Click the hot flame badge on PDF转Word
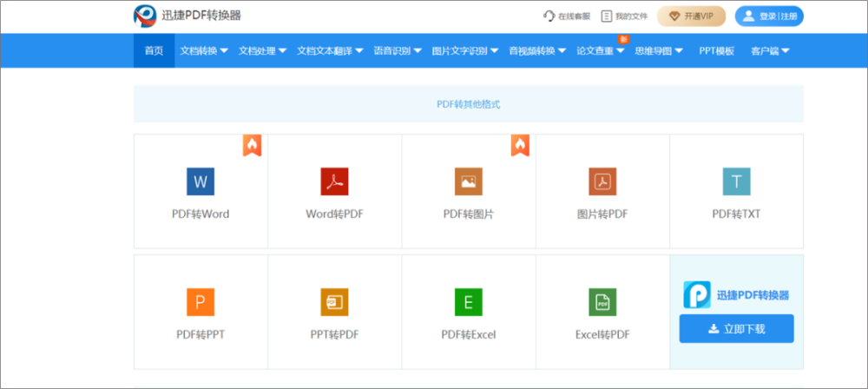The width and height of the screenshot is (868, 389). pyautogui.click(x=252, y=145)
